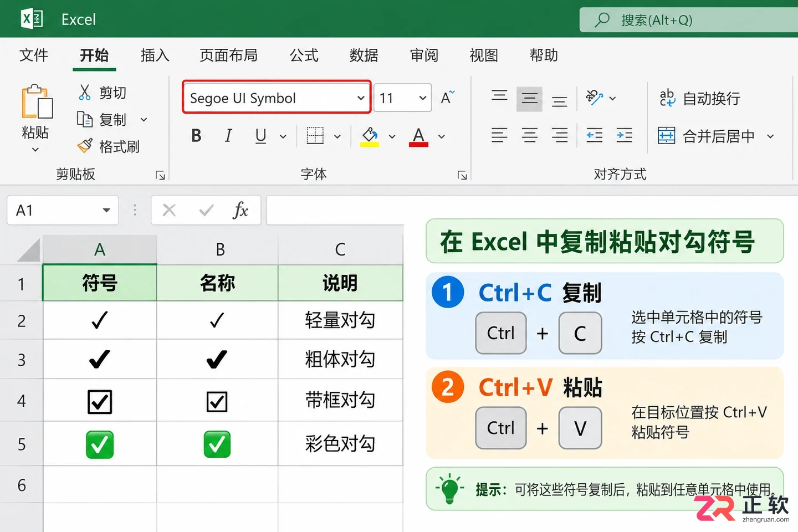798x532 pixels.
Task: Open clipboard group dialog launcher
Action: pos(160,175)
